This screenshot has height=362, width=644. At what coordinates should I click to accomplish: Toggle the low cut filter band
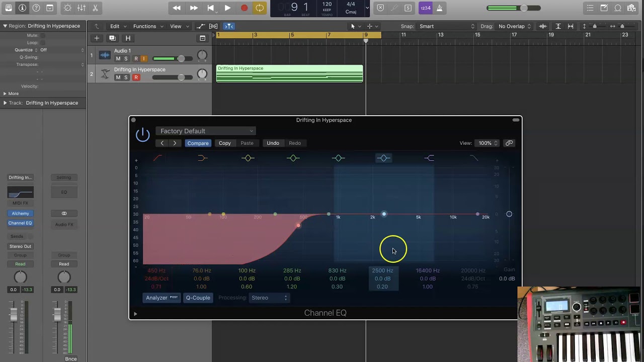tap(157, 158)
